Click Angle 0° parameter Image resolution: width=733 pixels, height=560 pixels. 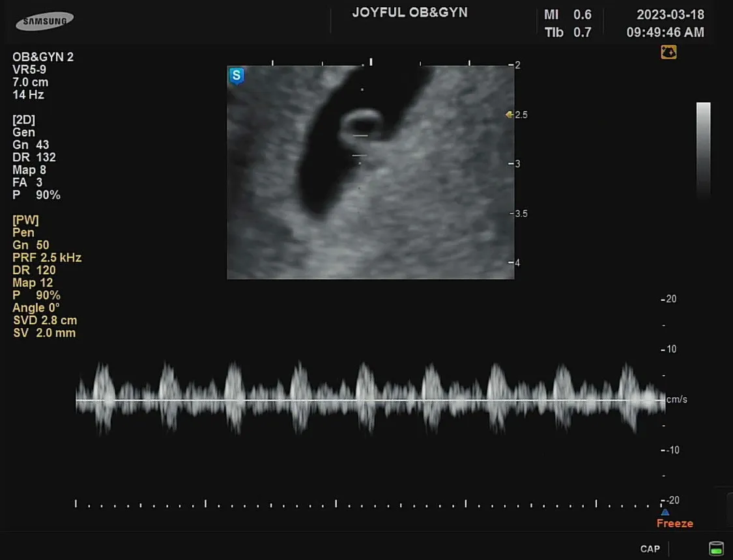click(x=36, y=308)
